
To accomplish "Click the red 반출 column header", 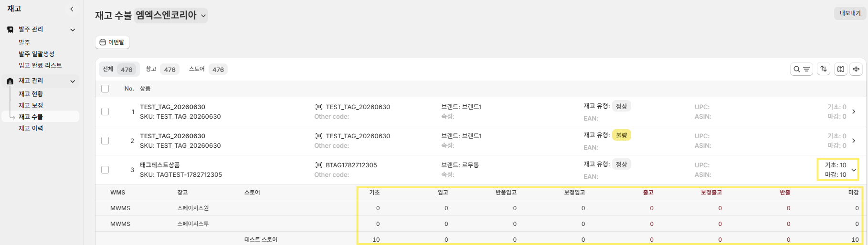I will click(x=785, y=193).
